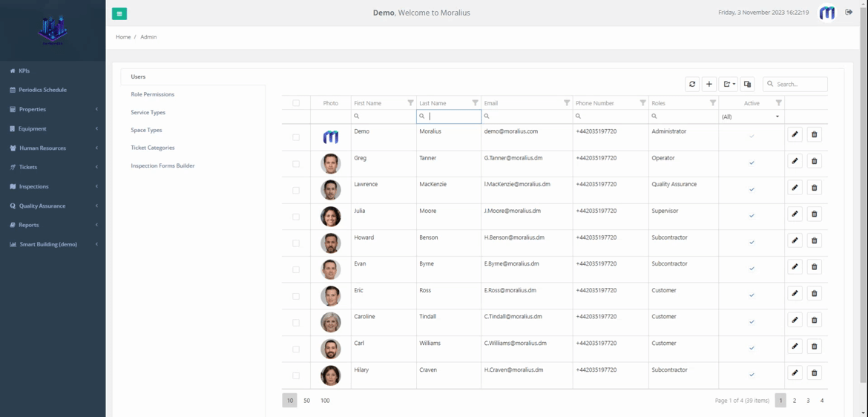Click the green hamburger menu toggle

119,13
